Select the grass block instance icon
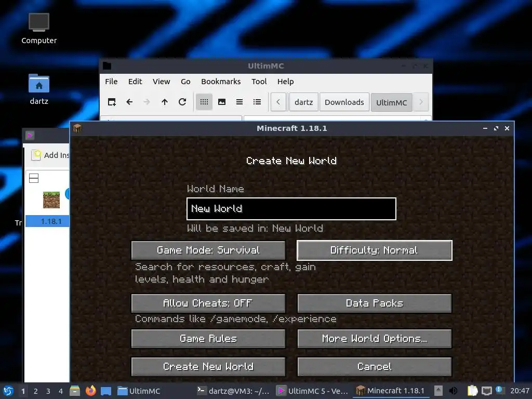Viewport: 532px width, 399px height. (51, 200)
